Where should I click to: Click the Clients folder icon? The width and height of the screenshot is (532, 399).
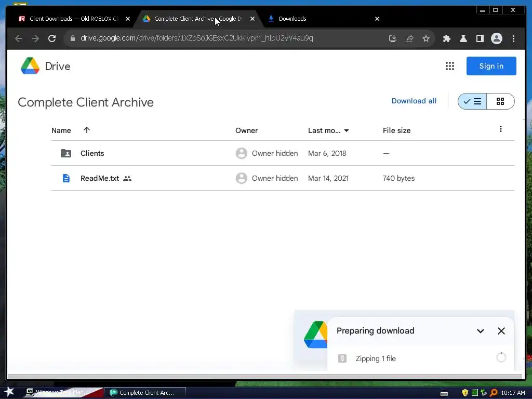pos(66,153)
